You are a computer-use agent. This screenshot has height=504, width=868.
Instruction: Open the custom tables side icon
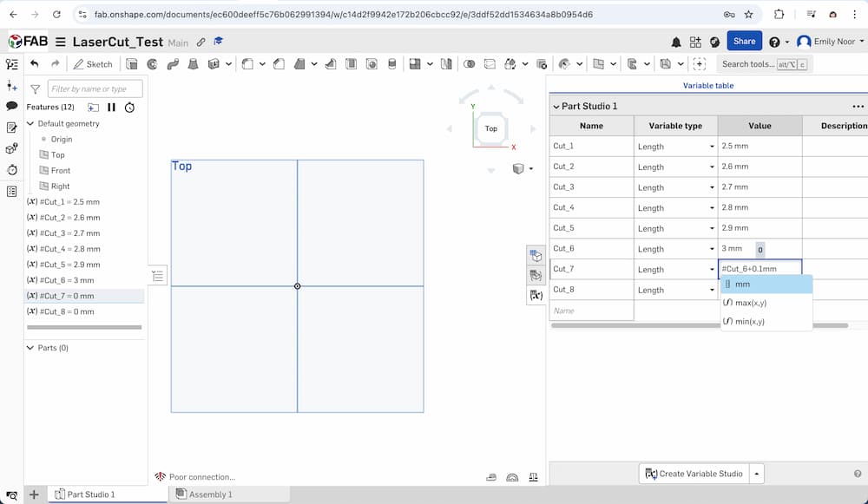click(x=536, y=275)
